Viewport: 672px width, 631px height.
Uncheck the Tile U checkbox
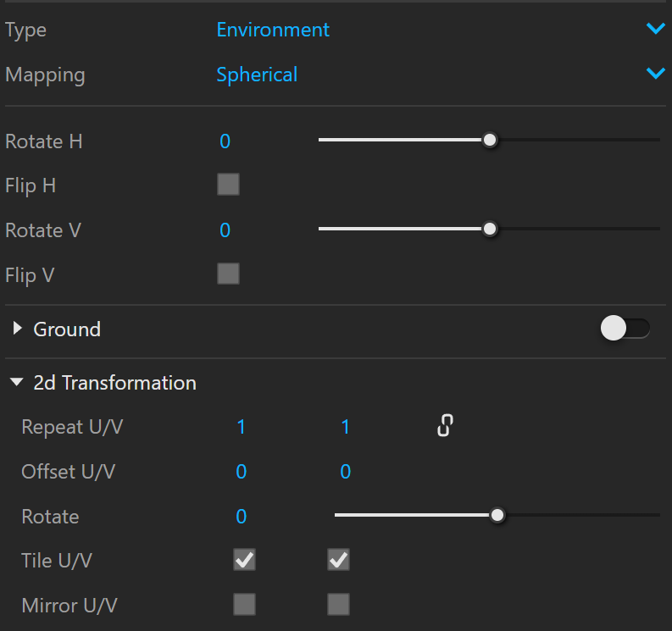[x=244, y=560]
